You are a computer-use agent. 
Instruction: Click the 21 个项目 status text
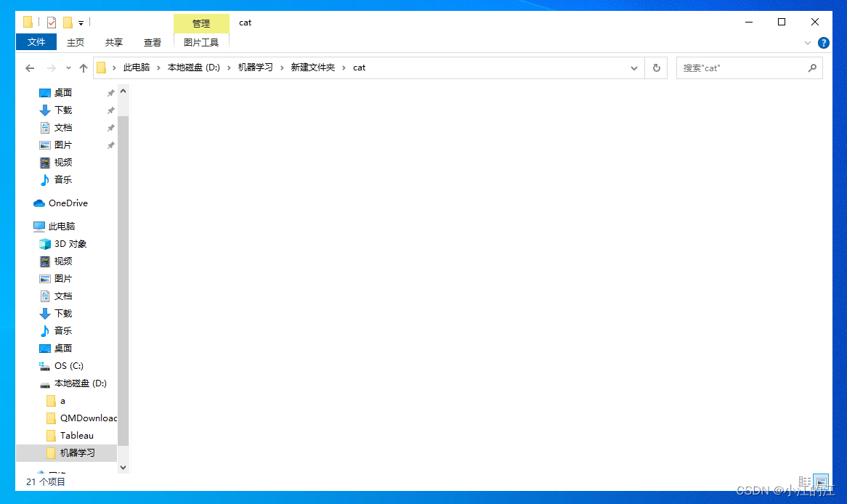point(46,481)
